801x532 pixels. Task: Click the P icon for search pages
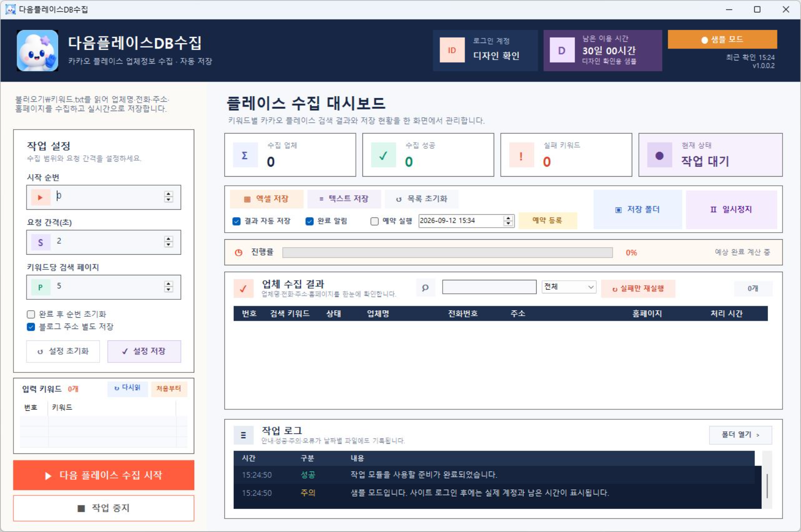click(40, 287)
